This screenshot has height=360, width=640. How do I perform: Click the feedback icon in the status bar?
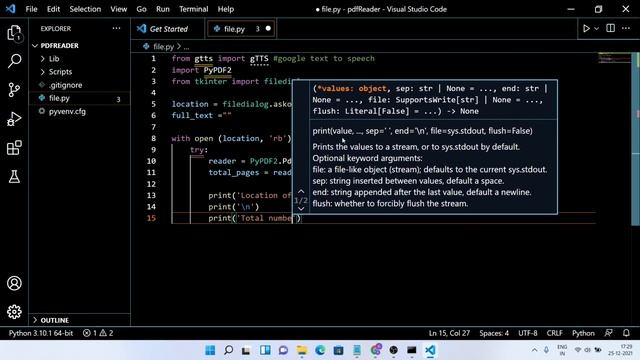(608, 333)
